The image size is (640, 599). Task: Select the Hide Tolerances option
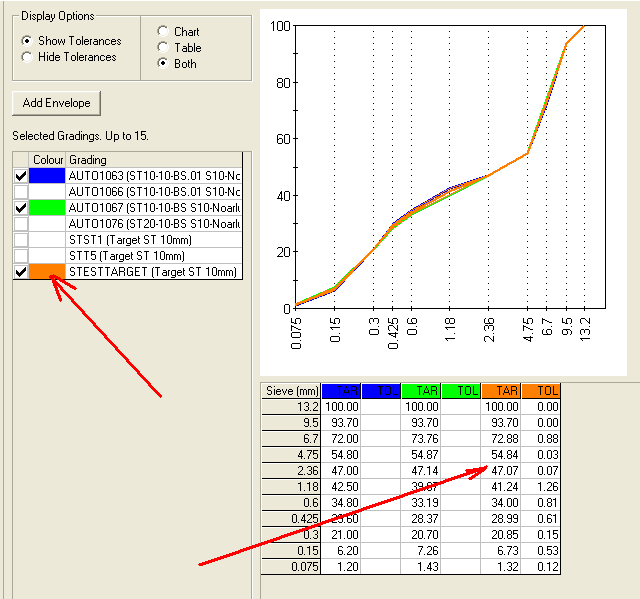[x=27, y=57]
